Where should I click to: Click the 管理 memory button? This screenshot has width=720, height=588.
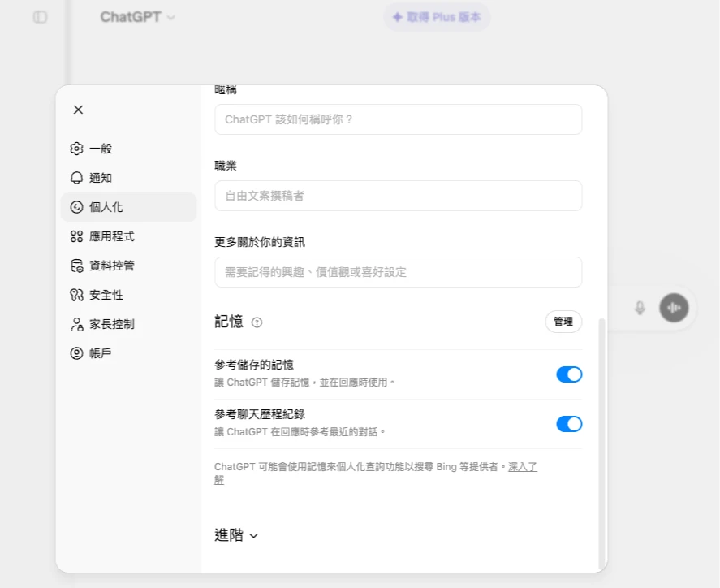pos(563,322)
